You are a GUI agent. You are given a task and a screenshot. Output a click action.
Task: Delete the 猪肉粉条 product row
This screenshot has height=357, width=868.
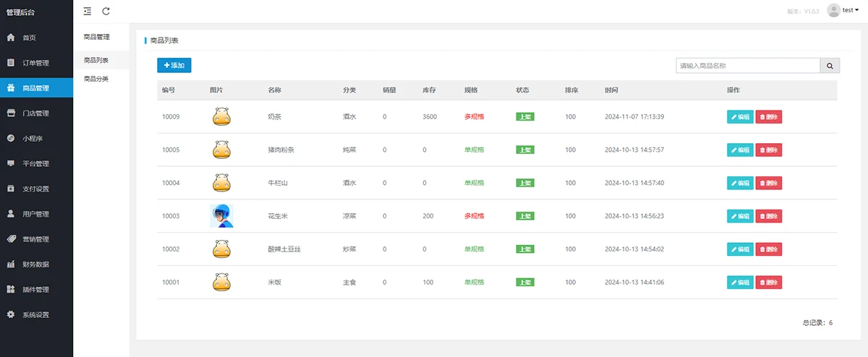(x=768, y=150)
